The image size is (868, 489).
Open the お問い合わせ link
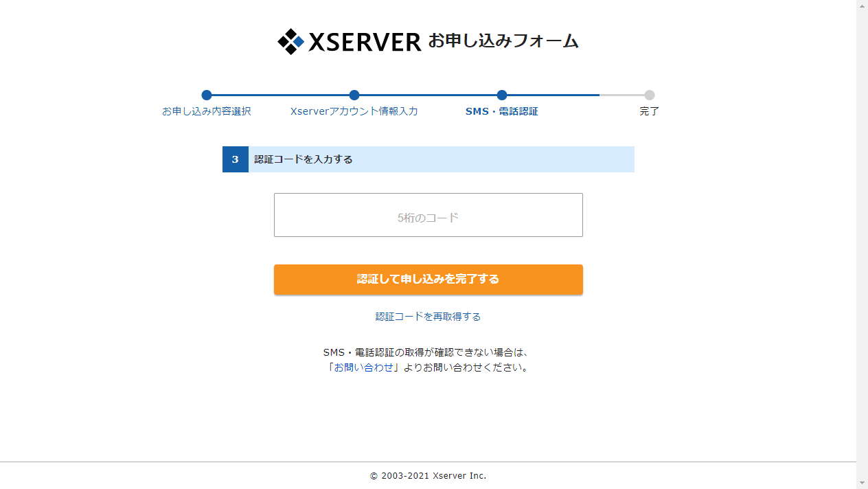(364, 367)
